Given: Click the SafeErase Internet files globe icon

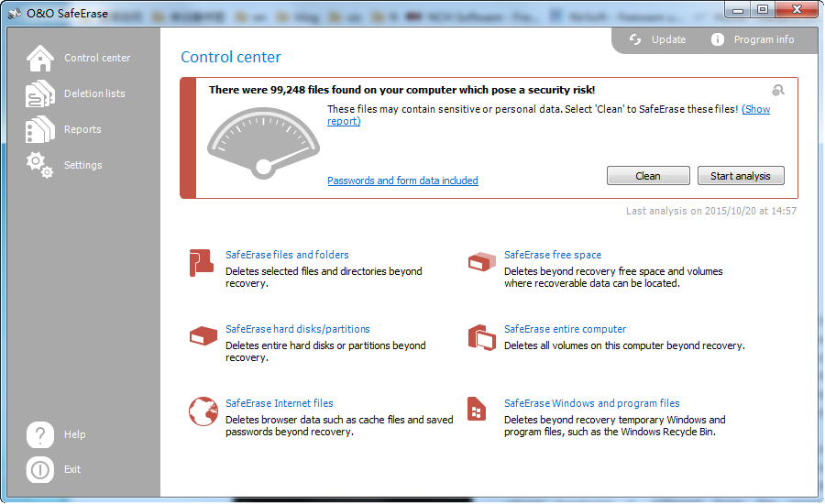Looking at the screenshot, I should [202, 411].
